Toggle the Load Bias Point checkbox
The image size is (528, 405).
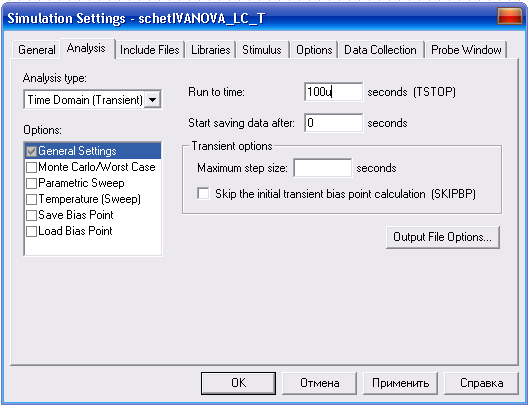31,232
